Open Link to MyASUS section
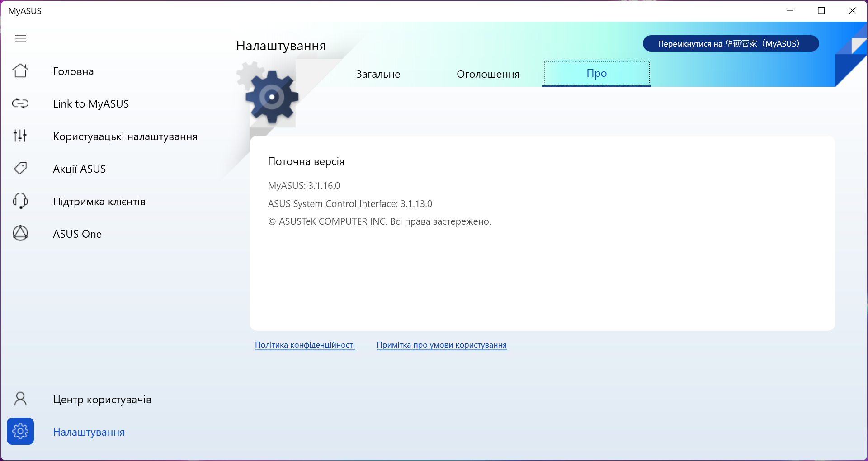Image resolution: width=868 pixels, height=461 pixels. tap(91, 104)
